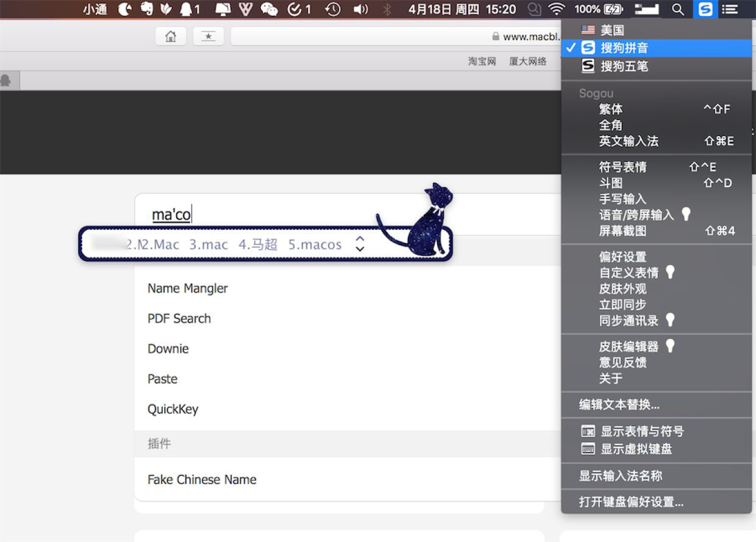756x542 pixels.
Task: Expand candidate list with up-down chevron
Action: (x=360, y=243)
